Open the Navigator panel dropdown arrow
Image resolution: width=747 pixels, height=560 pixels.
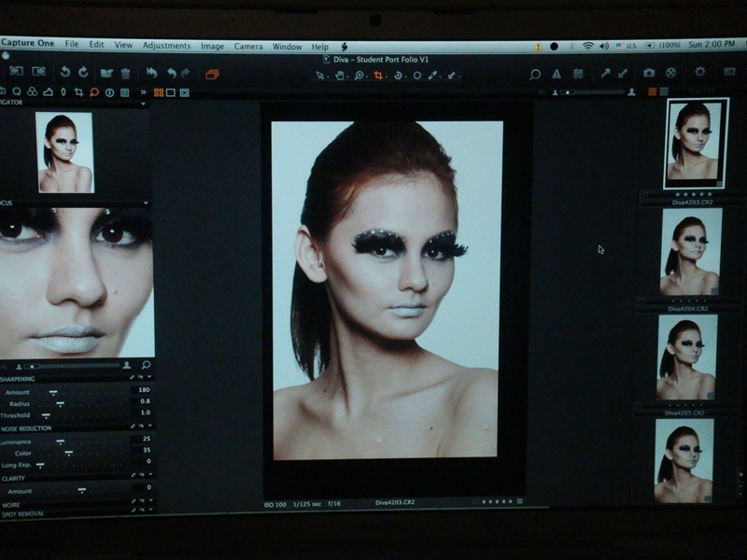coord(143,104)
